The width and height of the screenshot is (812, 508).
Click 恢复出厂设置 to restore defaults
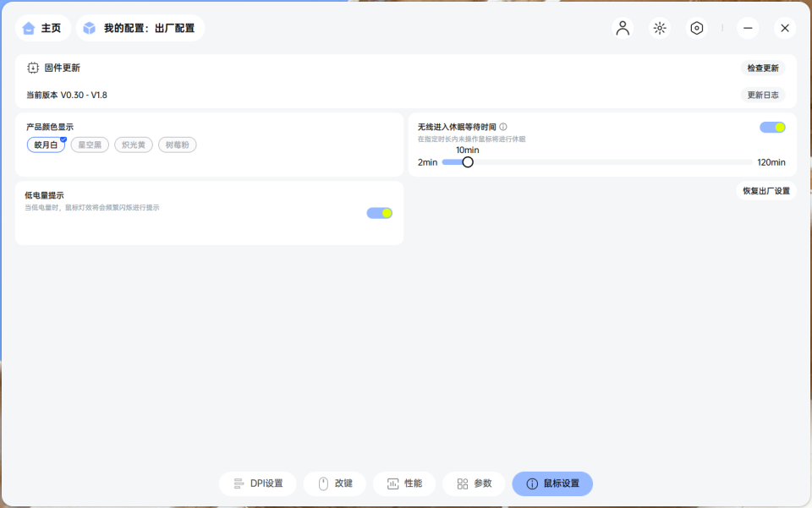pyautogui.click(x=765, y=190)
